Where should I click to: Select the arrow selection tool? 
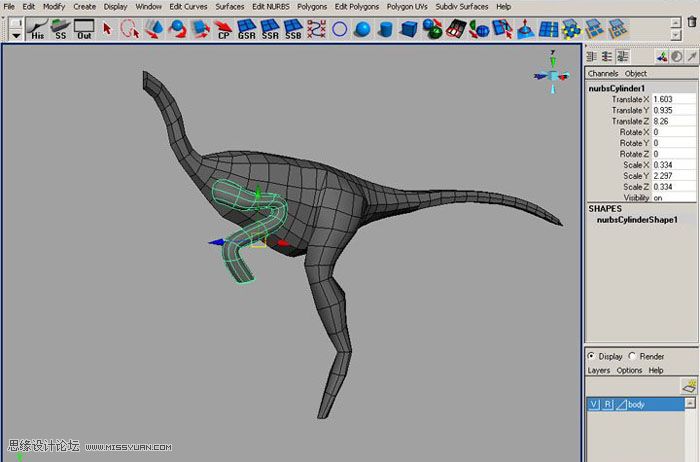pyautogui.click(x=108, y=28)
